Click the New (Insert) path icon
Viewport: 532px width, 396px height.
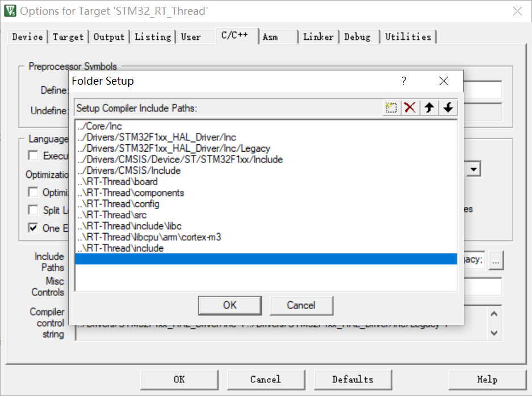pyautogui.click(x=391, y=107)
